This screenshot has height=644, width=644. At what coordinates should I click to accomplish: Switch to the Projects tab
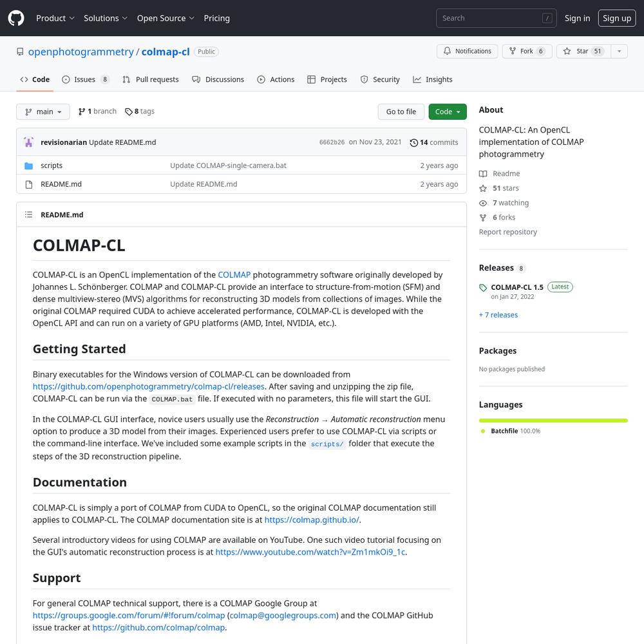[327, 80]
